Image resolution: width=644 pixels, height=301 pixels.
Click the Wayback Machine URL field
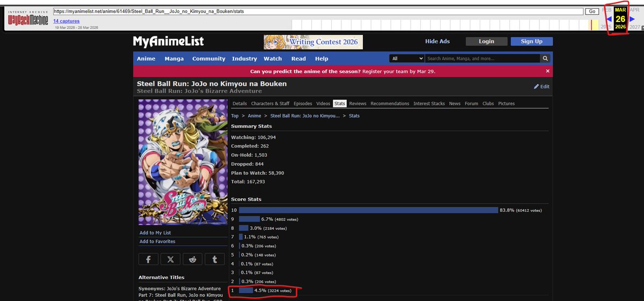(318, 11)
